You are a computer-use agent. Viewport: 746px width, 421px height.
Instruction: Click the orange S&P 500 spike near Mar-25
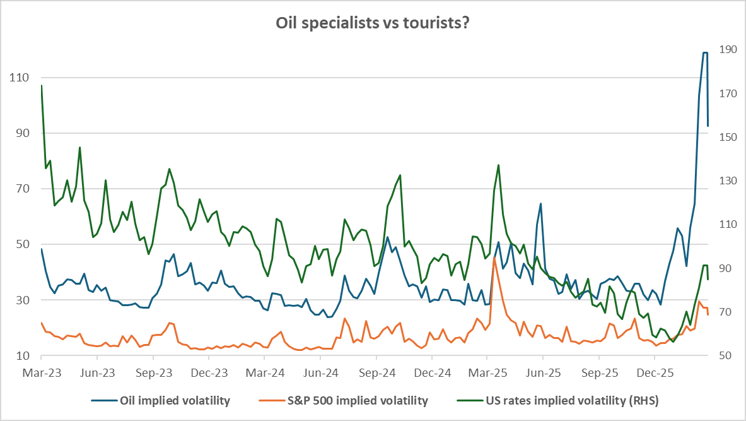pos(494,258)
